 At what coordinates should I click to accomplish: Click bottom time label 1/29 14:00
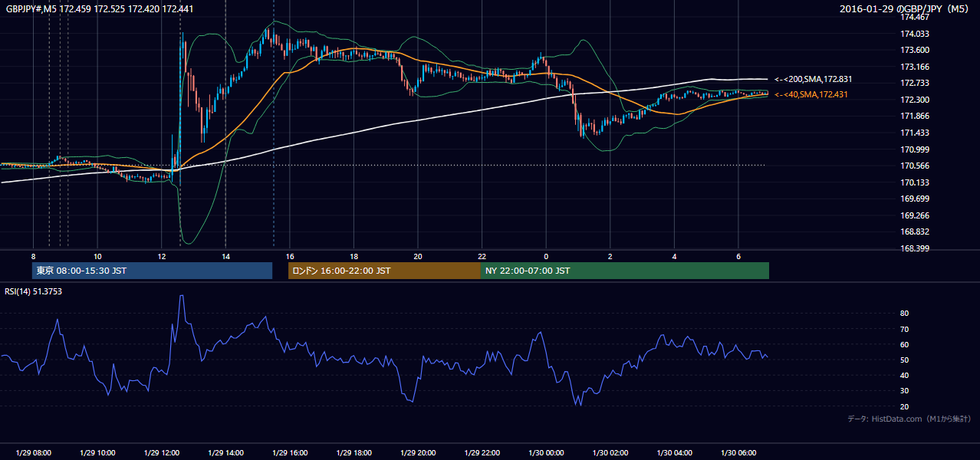[x=225, y=453]
